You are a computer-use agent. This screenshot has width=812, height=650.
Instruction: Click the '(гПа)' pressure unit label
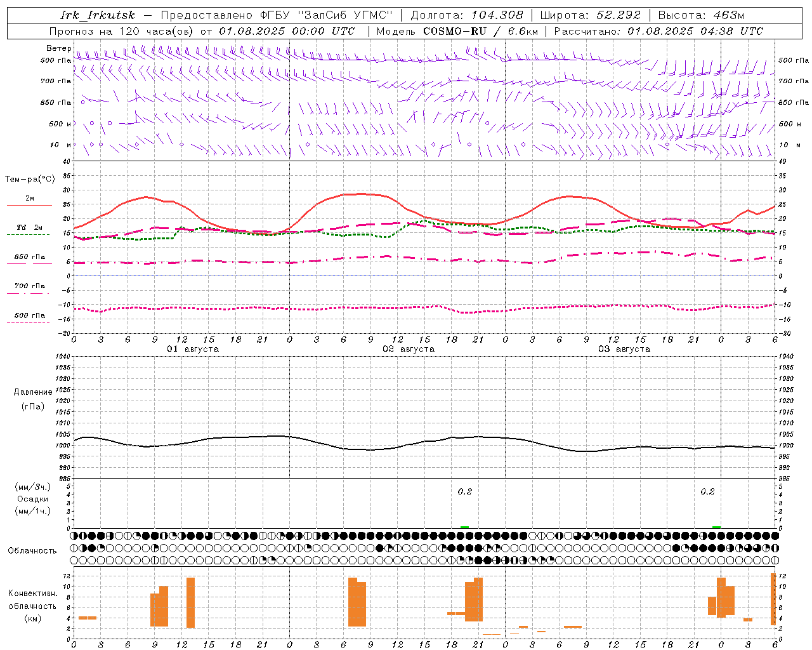point(33,407)
